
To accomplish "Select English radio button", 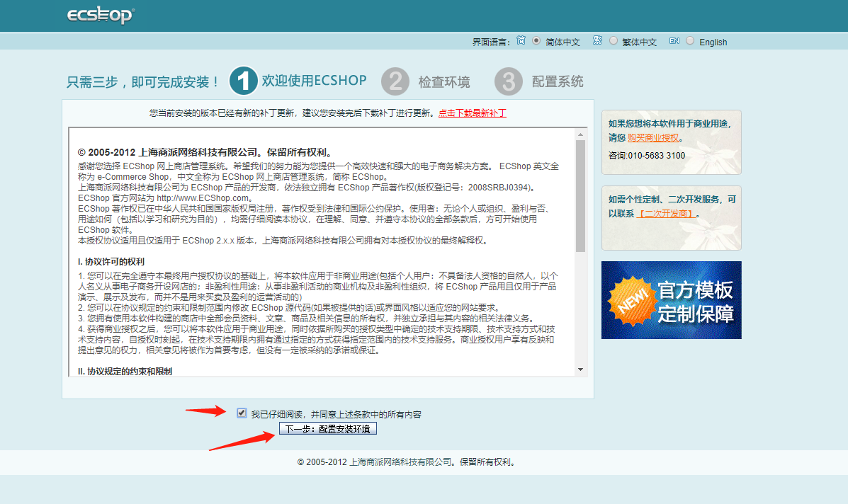I will pyautogui.click(x=690, y=40).
